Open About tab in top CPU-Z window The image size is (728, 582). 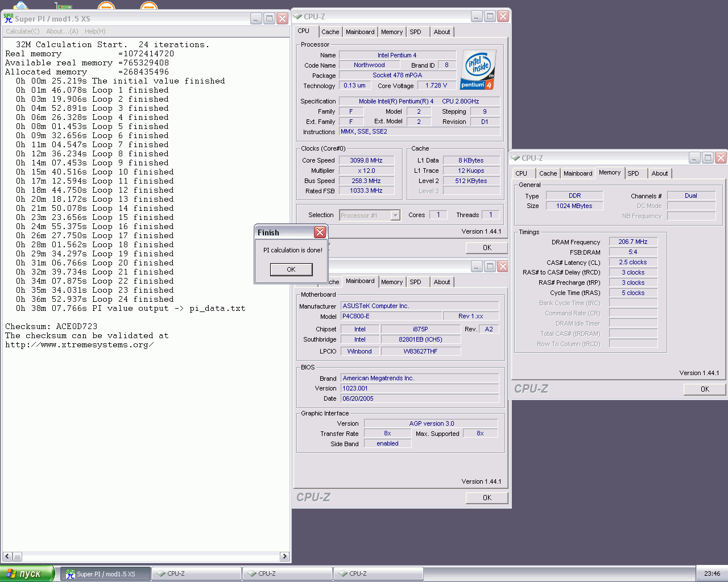point(442,32)
